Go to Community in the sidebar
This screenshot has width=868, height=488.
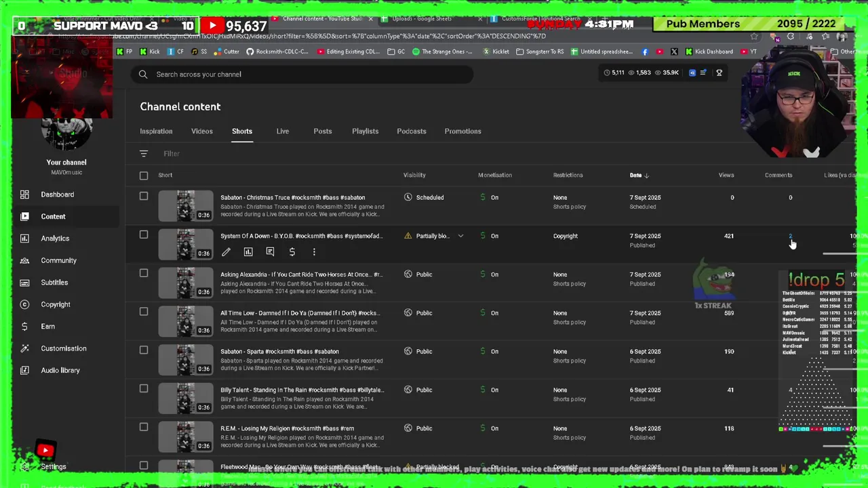pyautogui.click(x=58, y=260)
